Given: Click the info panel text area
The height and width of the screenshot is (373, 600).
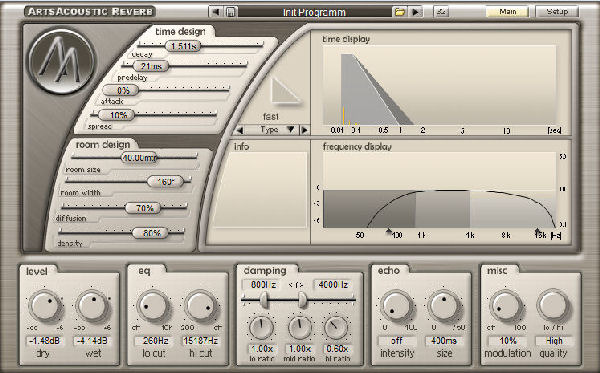Looking at the screenshot, I should pyautogui.click(x=260, y=190).
